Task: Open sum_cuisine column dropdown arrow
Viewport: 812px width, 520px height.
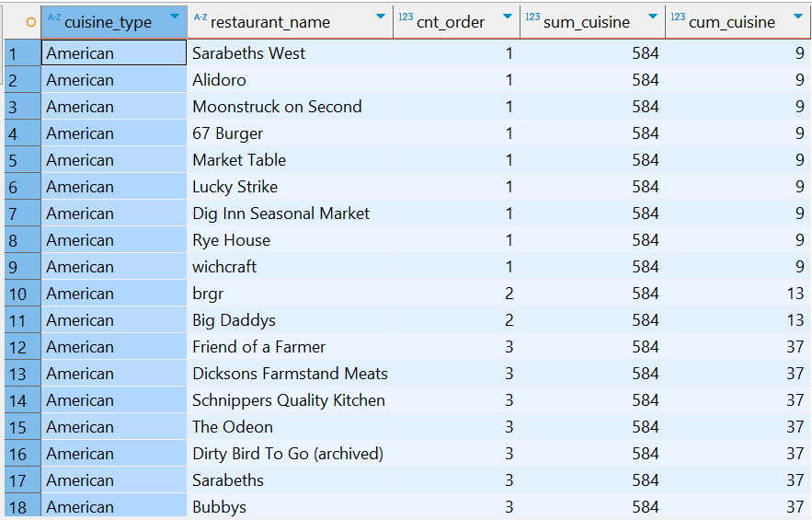Action: [x=653, y=17]
